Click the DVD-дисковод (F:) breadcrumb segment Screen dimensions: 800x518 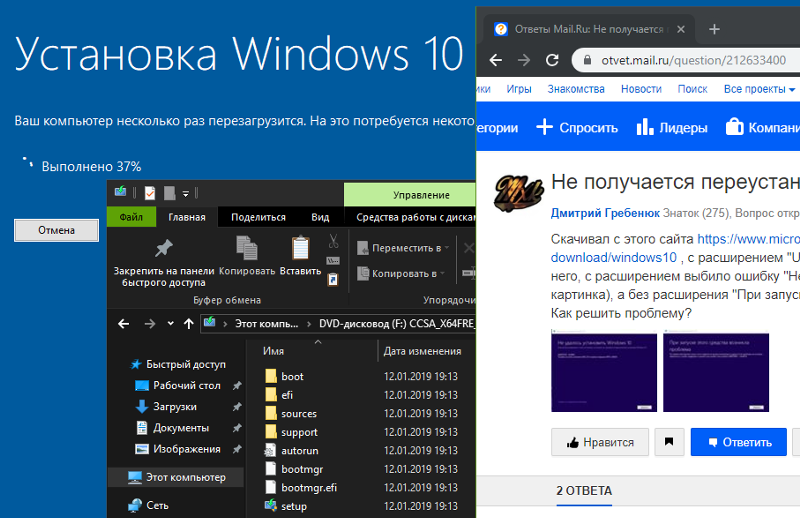(x=396, y=324)
